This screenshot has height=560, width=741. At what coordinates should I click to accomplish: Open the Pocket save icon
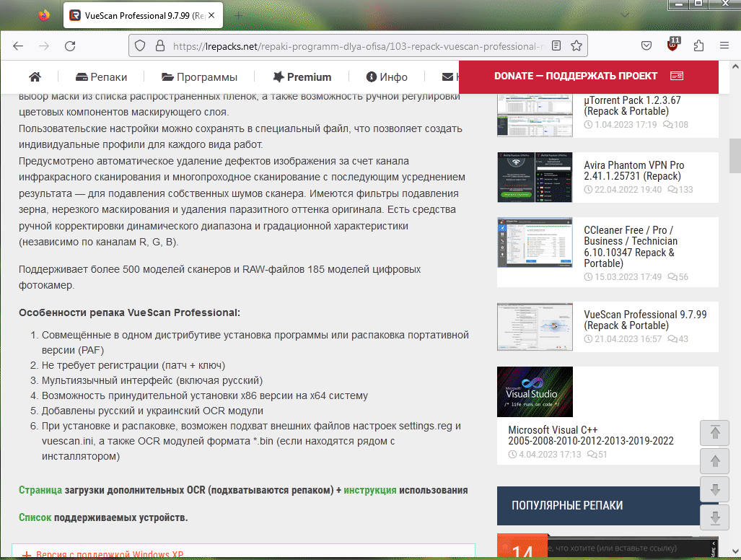[647, 46]
